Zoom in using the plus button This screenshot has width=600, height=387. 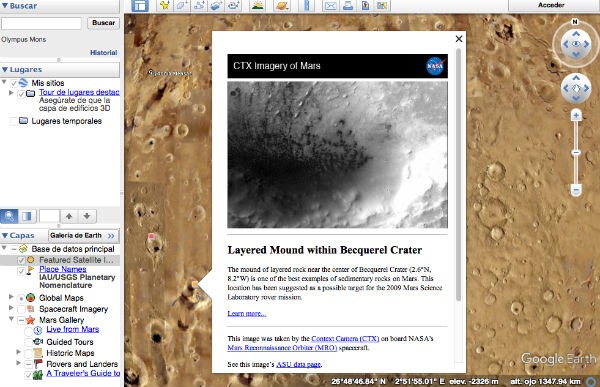[x=576, y=115]
